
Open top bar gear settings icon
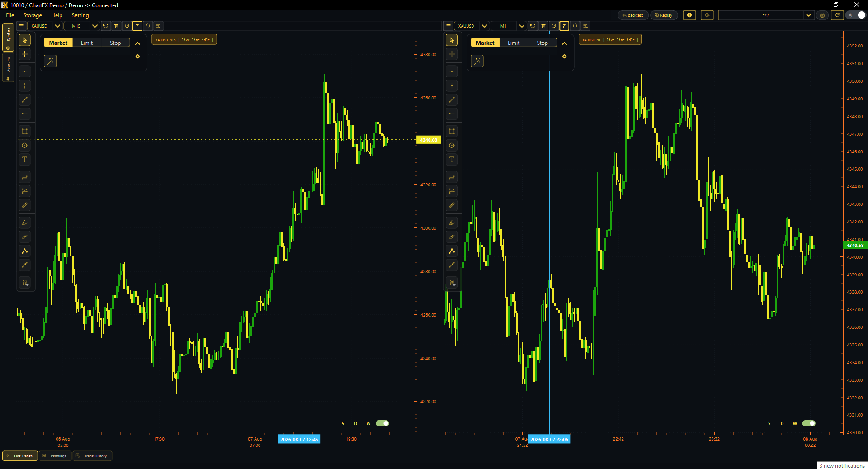[x=707, y=15]
